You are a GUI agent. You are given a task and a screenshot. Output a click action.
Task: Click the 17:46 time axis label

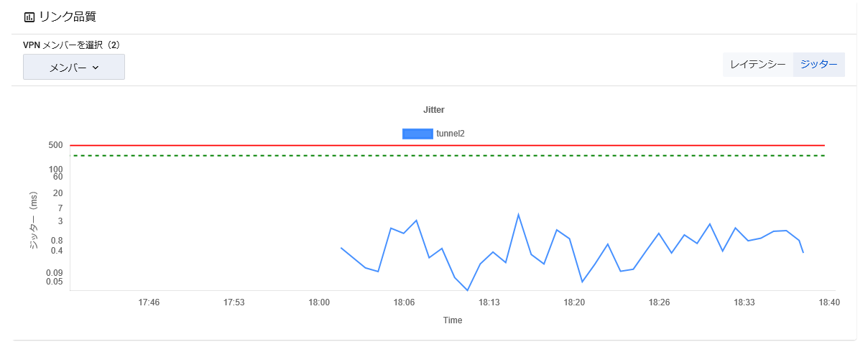[x=149, y=302]
